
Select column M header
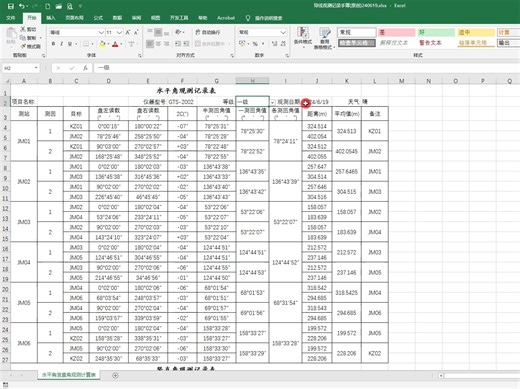[x=402, y=81]
